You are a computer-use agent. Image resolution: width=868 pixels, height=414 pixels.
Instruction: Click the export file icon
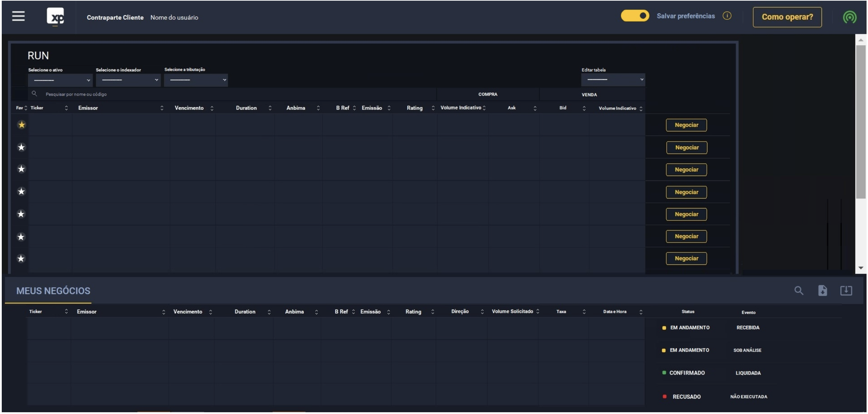[822, 291]
